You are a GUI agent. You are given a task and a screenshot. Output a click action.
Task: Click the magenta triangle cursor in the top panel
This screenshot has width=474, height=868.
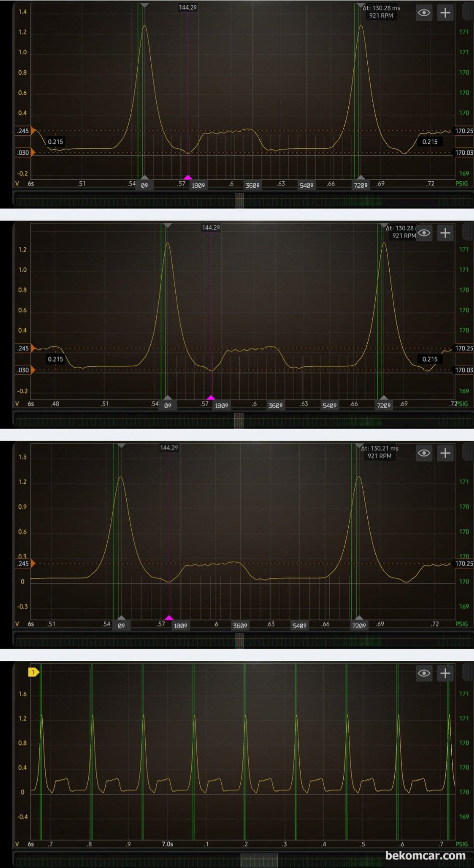click(188, 177)
